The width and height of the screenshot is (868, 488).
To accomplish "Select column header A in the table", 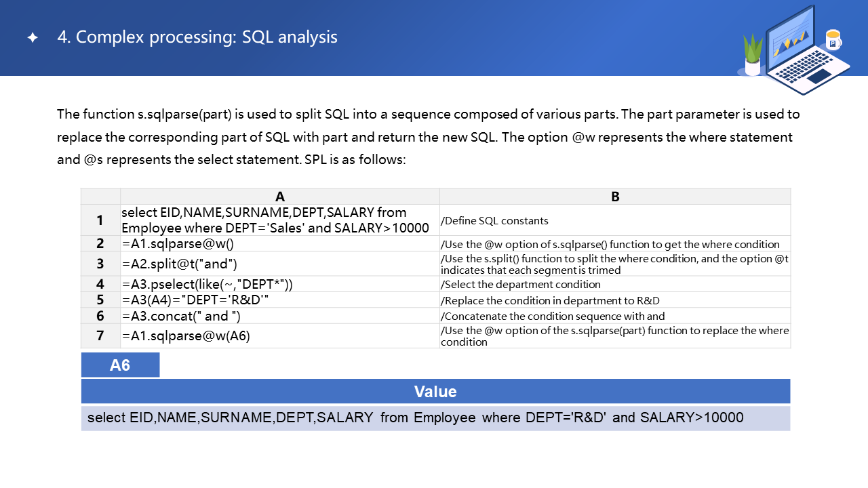I will pos(280,197).
